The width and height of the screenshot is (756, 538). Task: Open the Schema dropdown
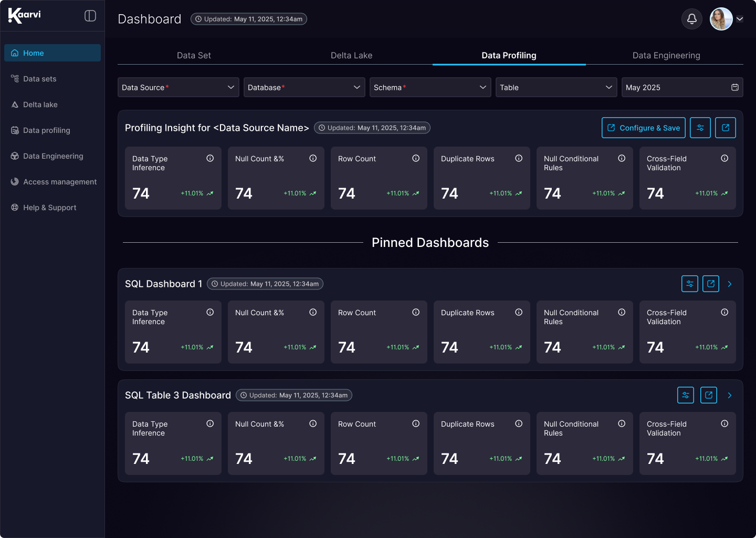[x=430, y=87]
